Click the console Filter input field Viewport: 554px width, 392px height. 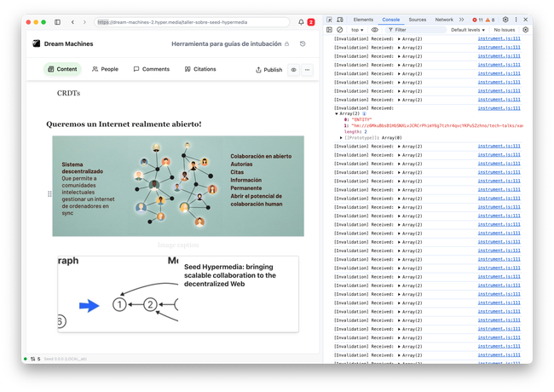coord(416,29)
